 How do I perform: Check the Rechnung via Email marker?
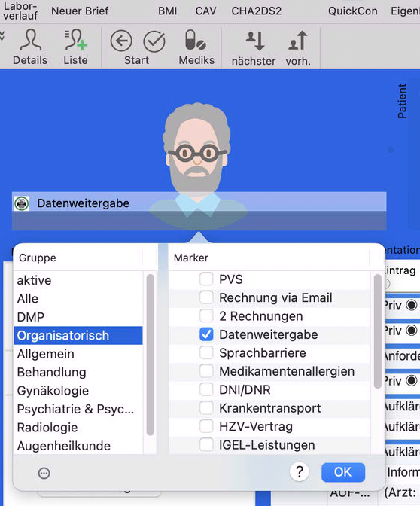point(206,297)
